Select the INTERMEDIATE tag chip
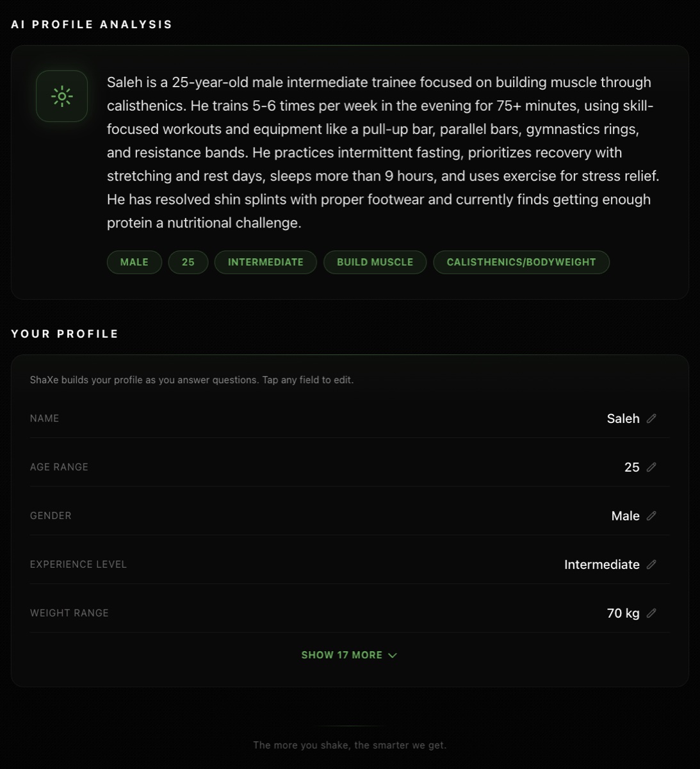This screenshot has height=769, width=700. (265, 262)
